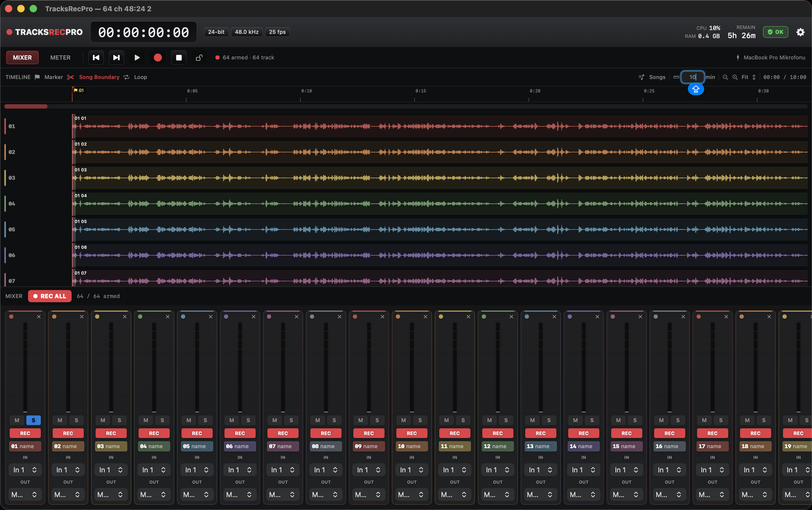This screenshot has height=510, width=812.
Task: Open the output dropdown on channel 06
Action: click(240, 495)
